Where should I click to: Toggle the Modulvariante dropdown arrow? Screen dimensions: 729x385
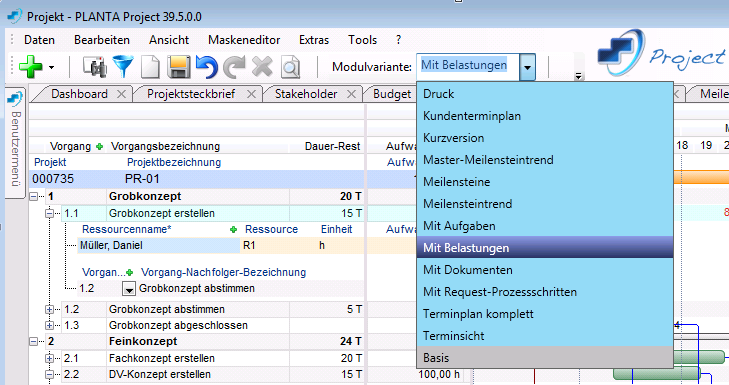tap(527, 67)
